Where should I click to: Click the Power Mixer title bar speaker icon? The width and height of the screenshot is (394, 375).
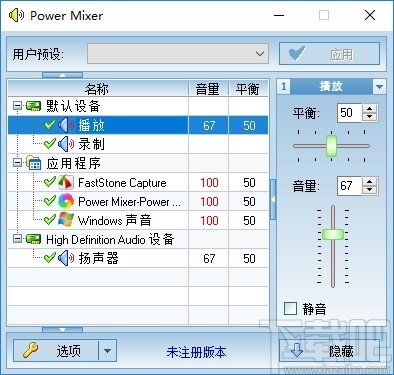coord(16,15)
